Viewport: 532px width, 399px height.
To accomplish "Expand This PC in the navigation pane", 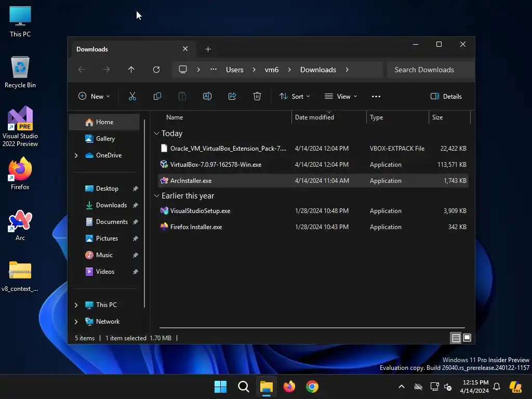I will [76, 305].
